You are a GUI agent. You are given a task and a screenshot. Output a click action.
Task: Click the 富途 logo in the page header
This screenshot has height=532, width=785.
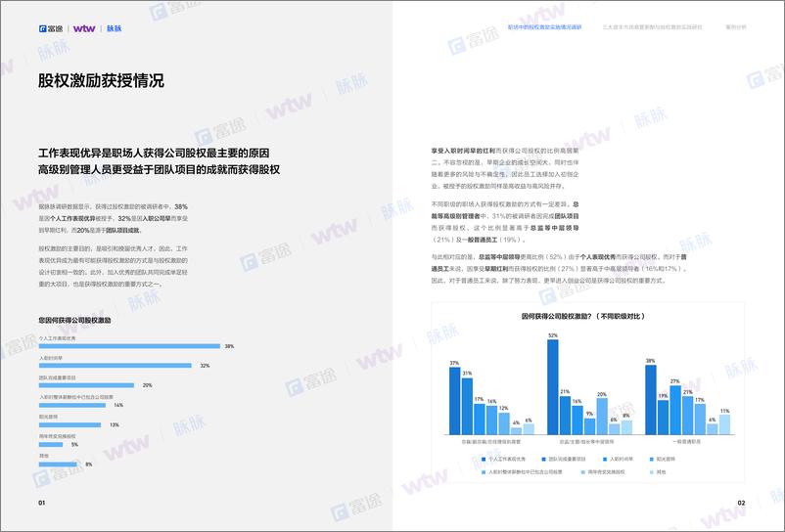click(51, 28)
